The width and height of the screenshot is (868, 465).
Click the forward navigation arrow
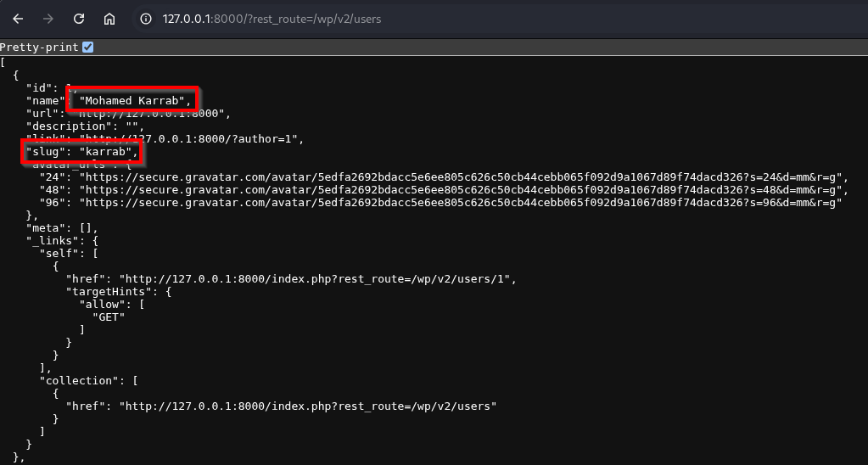48,19
